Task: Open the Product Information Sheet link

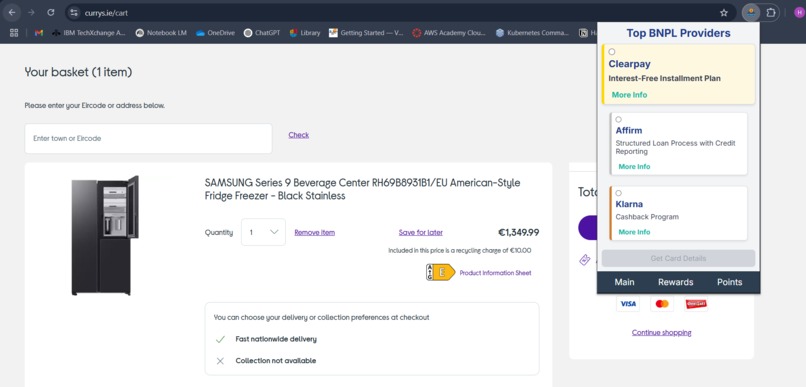Action: (x=496, y=273)
